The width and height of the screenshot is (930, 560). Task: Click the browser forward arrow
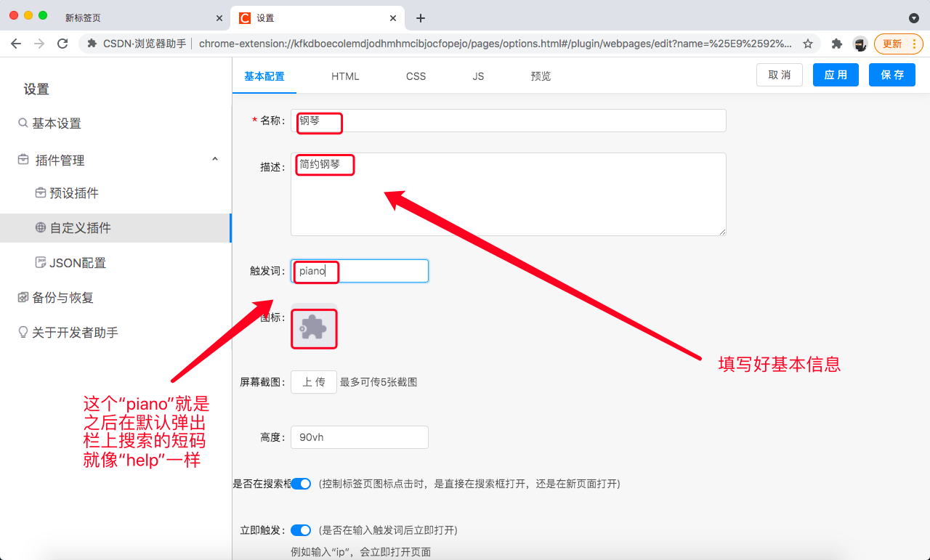39,44
